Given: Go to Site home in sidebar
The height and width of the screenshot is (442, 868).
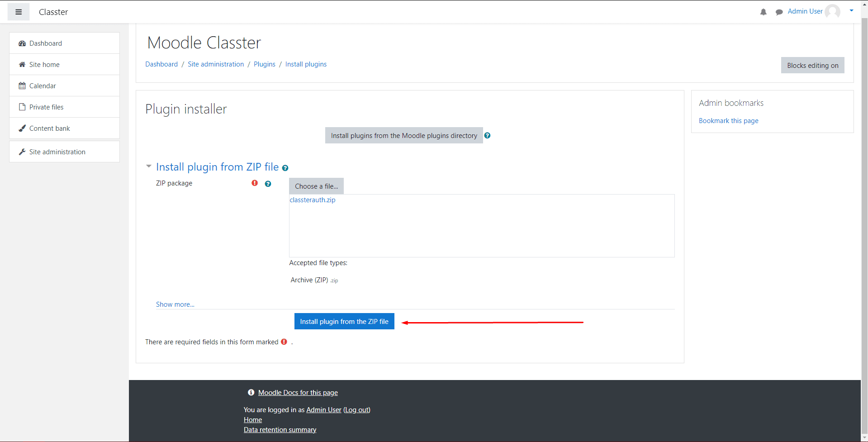Looking at the screenshot, I should (x=64, y=65).
